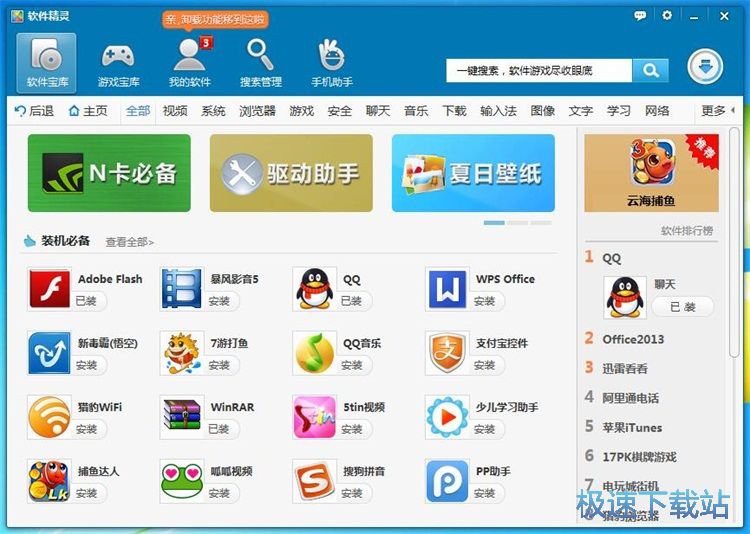Open the N卡必备 banner
Screen dimensions: 750x534
pos(109,173)
